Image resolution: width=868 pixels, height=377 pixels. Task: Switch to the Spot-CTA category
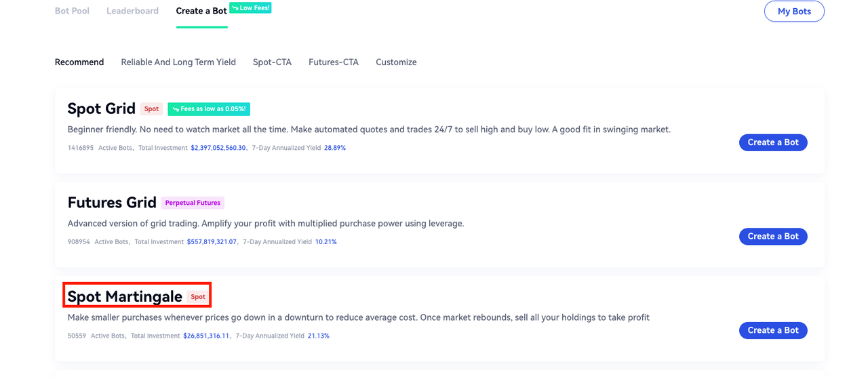[272, 62]
